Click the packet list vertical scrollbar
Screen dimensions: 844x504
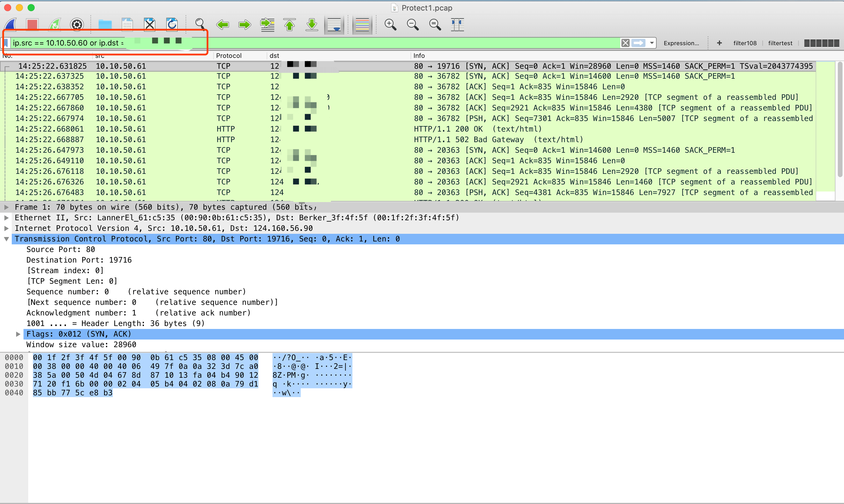[x=840, y=119]
